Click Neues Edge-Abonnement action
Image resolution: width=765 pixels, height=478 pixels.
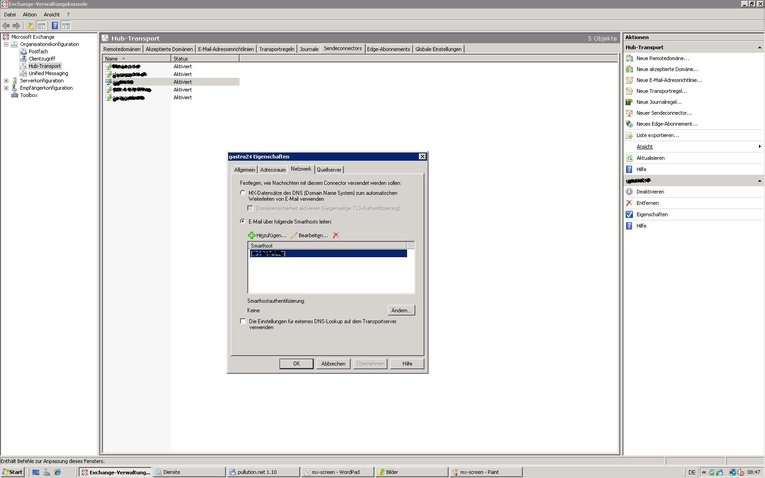pos(666,124)
